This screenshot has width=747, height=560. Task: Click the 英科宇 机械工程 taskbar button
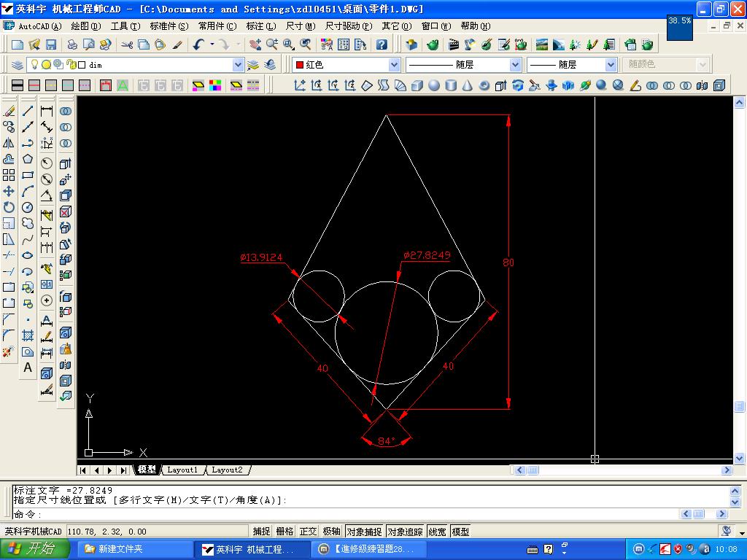252,549
